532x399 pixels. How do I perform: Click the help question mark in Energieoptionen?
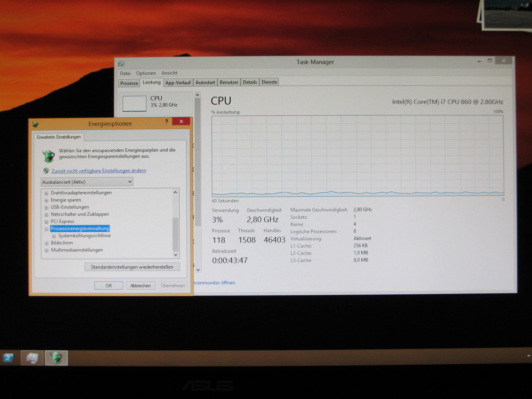[167, 121]
